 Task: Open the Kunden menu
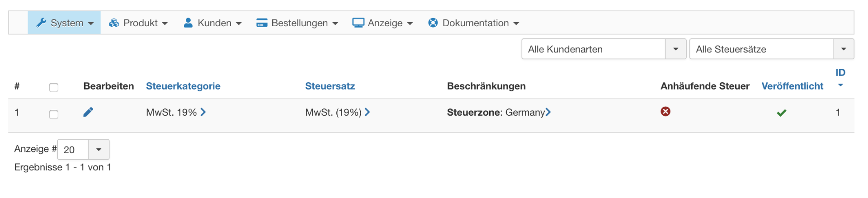tap(212, 23)
